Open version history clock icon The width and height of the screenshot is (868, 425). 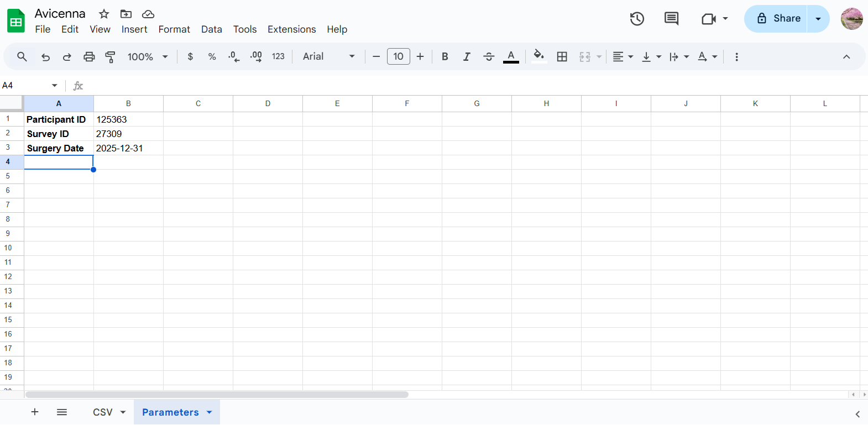pyautogui.click(x=637, y=19)
